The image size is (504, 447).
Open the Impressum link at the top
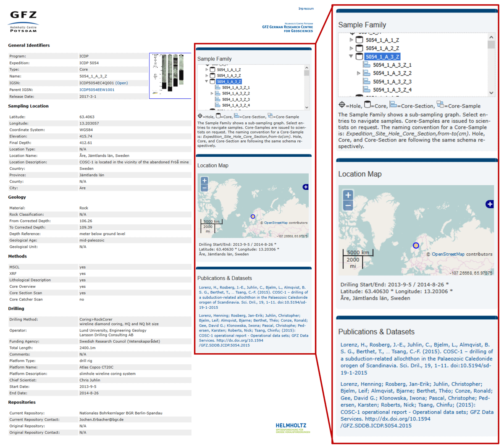tap(305, 8)
